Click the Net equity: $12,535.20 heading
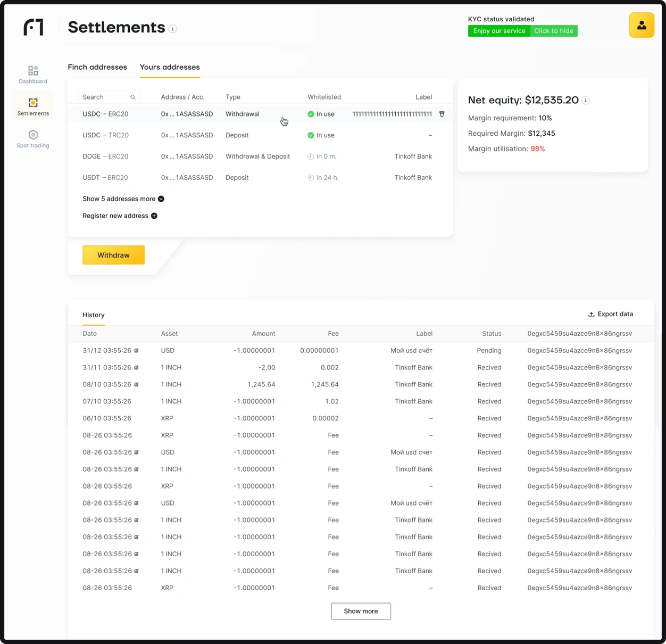Viewport: 666px width, 644px height. (x=523, y=100)
